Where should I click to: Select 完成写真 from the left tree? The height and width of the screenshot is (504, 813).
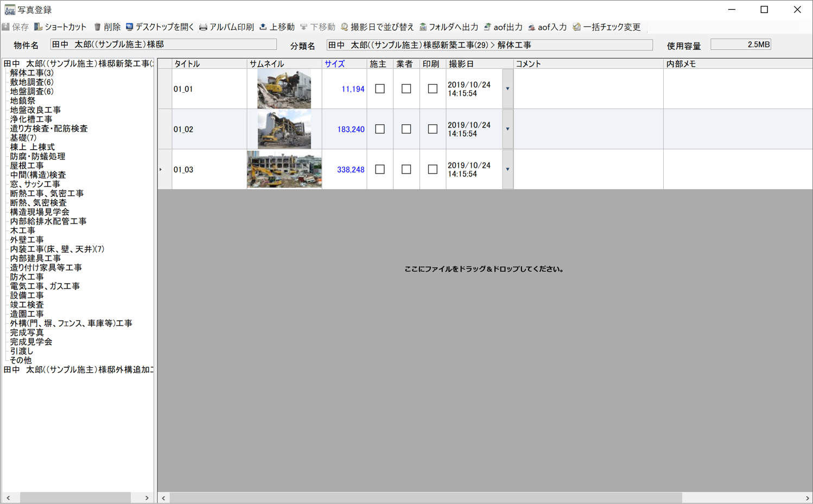coord(27,332)
